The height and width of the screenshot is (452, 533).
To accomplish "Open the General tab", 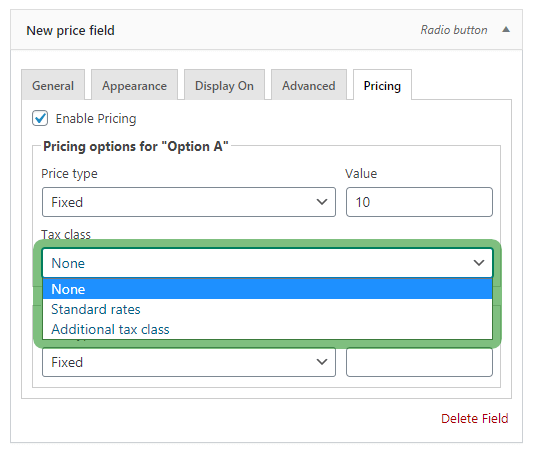I will (53, 85).
